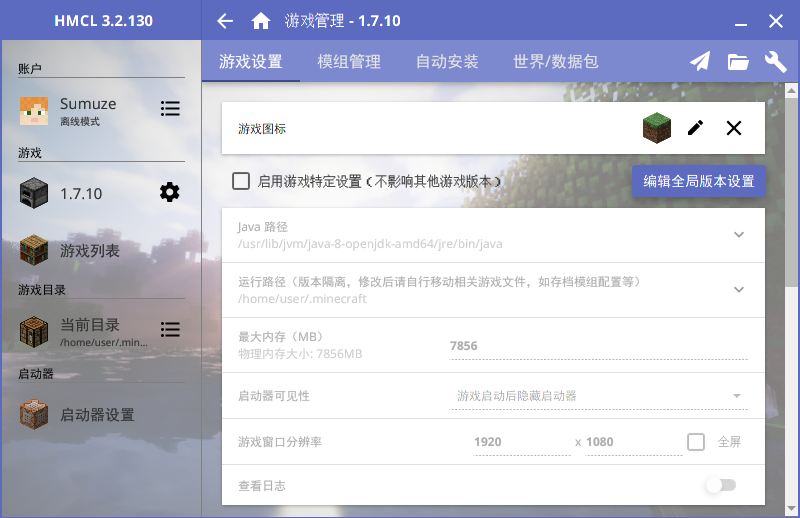Expand the Java 路径 section

coord(739,235)
